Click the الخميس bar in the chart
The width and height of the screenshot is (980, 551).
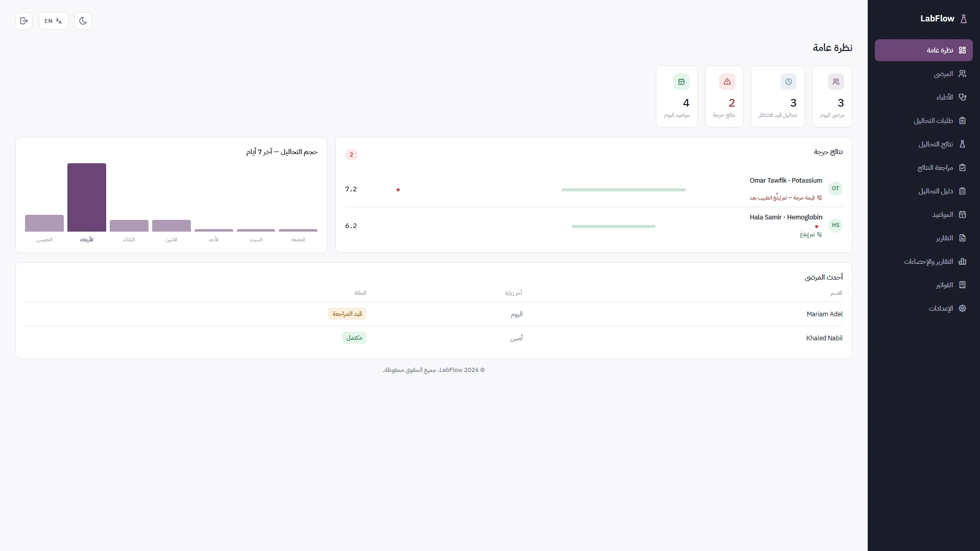[44, 223]
